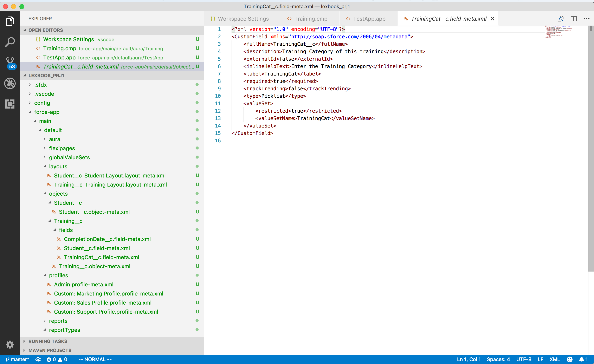
Task: Click the XML icon of Admin.profile-meta.xml
Action: (x=49, y=285)
